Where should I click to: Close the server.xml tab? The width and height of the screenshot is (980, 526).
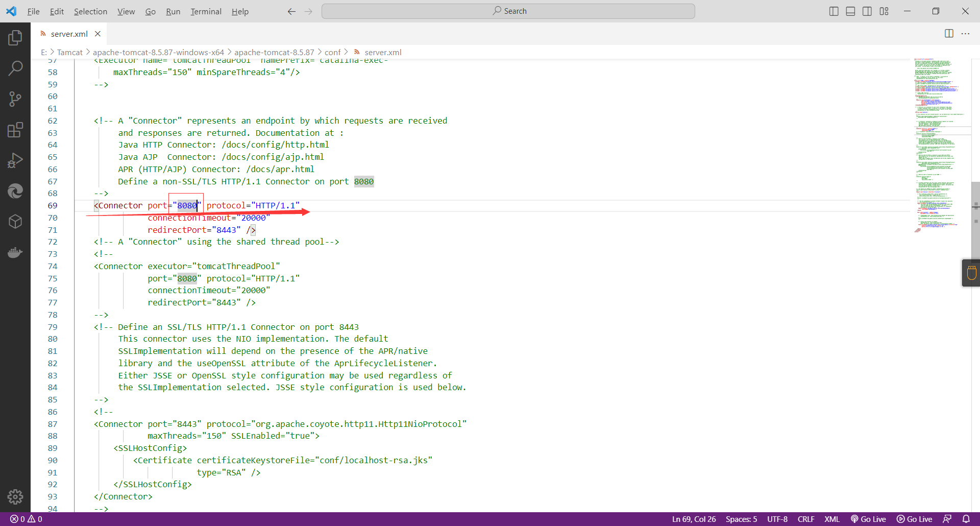pyautogui.click(x=97, y=34)
